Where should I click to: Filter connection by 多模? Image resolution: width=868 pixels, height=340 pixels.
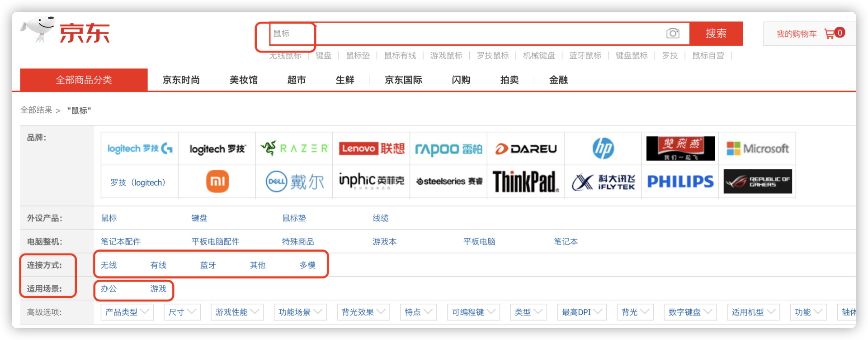(x=307, y=265)
